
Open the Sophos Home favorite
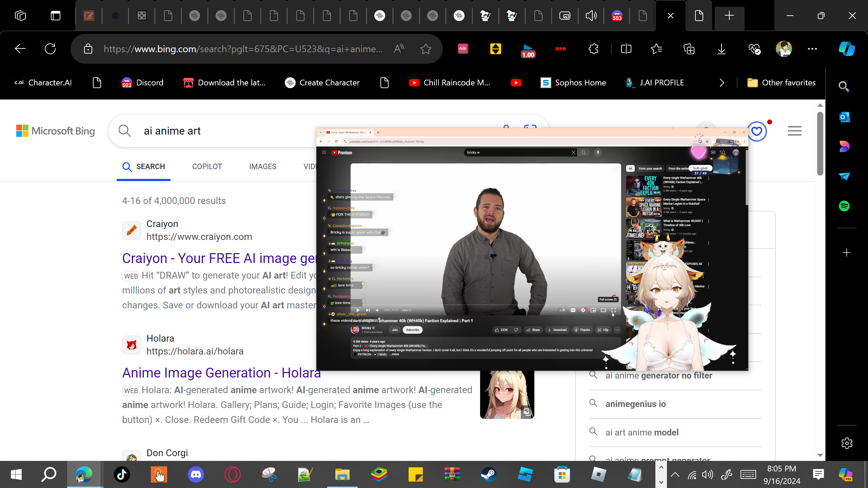[573, 83]
